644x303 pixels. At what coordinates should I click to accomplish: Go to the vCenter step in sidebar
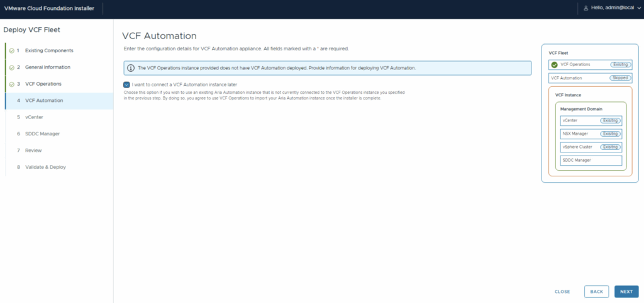point(34,117)
